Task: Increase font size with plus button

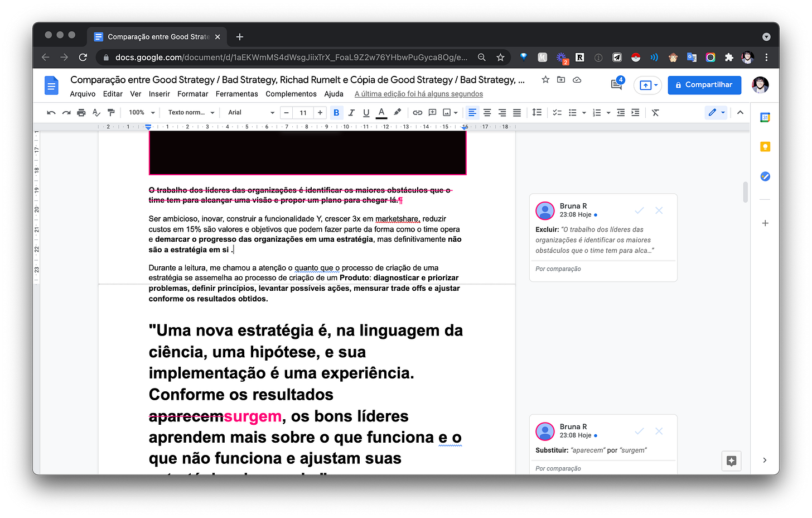Action: tap(320, 113)
